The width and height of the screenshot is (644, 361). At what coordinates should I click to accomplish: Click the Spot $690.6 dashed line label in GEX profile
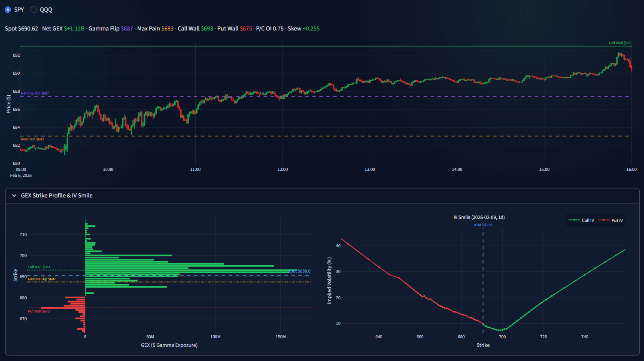pos(300,271)
